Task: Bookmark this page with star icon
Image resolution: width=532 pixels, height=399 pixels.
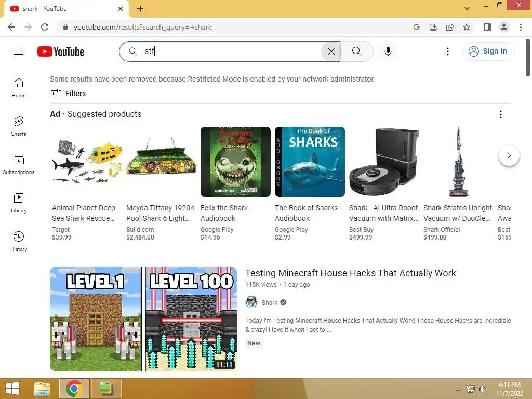Action: click(467, 27)
